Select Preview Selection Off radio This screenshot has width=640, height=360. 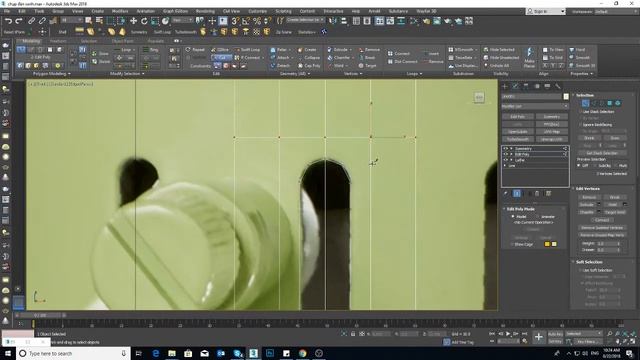click(x=579, y=165)
